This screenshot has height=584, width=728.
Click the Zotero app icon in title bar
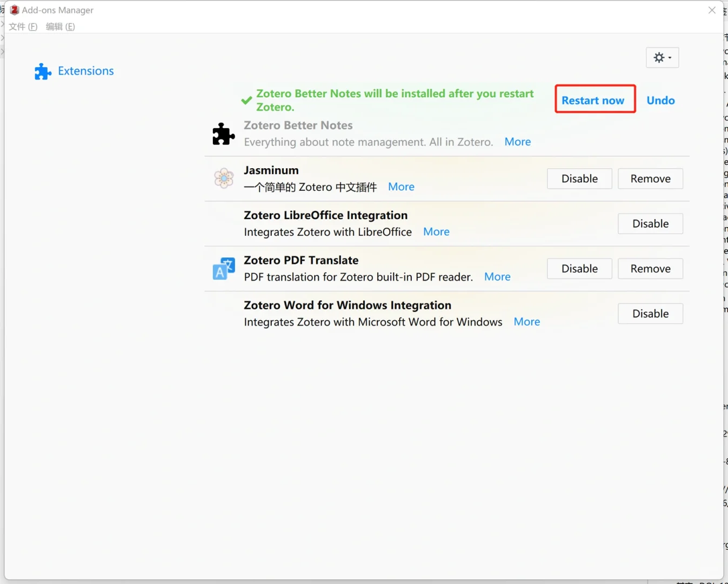pos(15,10)
